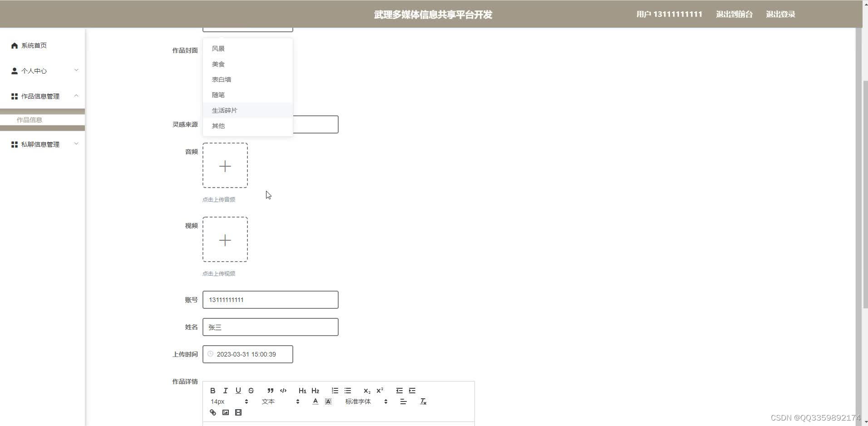Focus the 灵感来源 input field

pos(316,124)
